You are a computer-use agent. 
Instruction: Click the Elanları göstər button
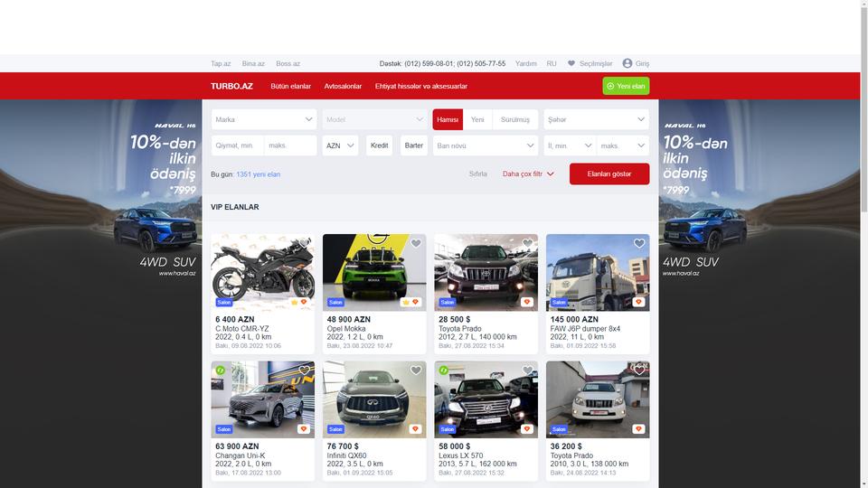[x=609, y=174]
